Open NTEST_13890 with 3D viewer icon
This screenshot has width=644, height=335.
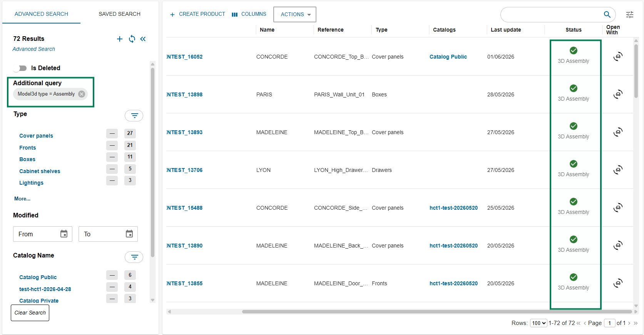pos(618,246)
